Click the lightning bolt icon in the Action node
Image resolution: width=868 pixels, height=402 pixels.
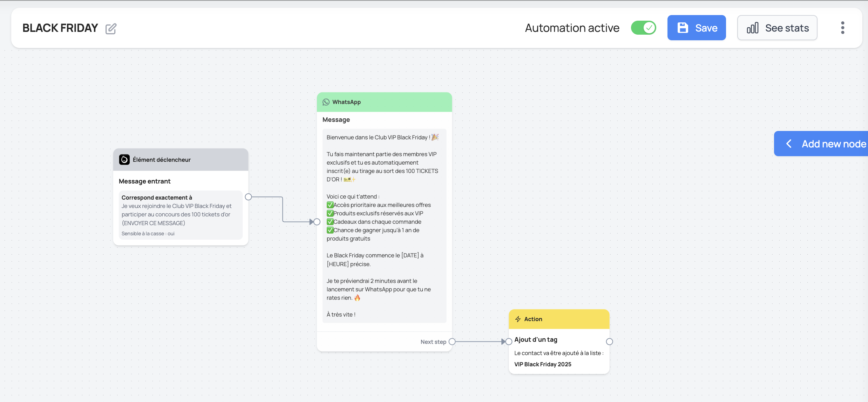pyautogui.click(x=518, y=319)
